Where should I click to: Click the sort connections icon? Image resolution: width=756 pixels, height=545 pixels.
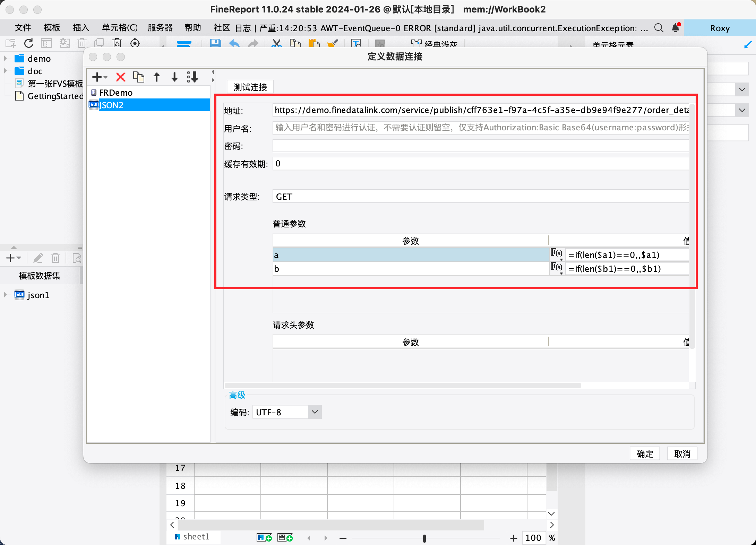pos(193,77)
